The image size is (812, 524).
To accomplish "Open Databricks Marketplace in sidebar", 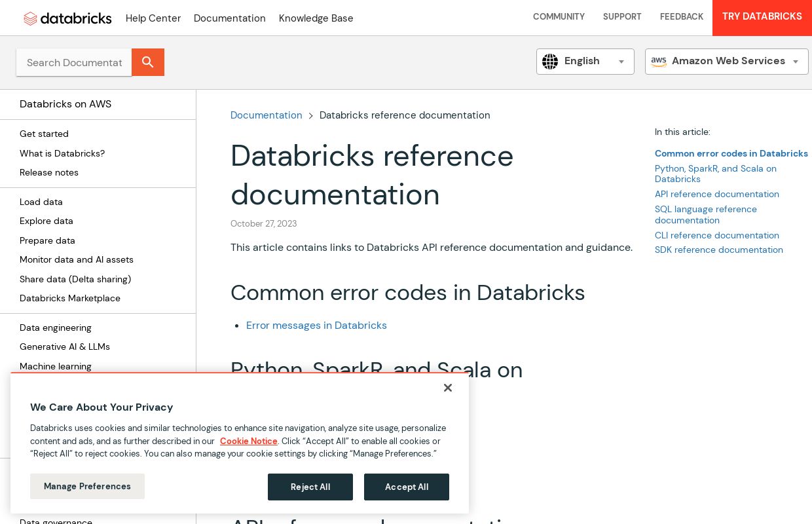I will (70, 298).
